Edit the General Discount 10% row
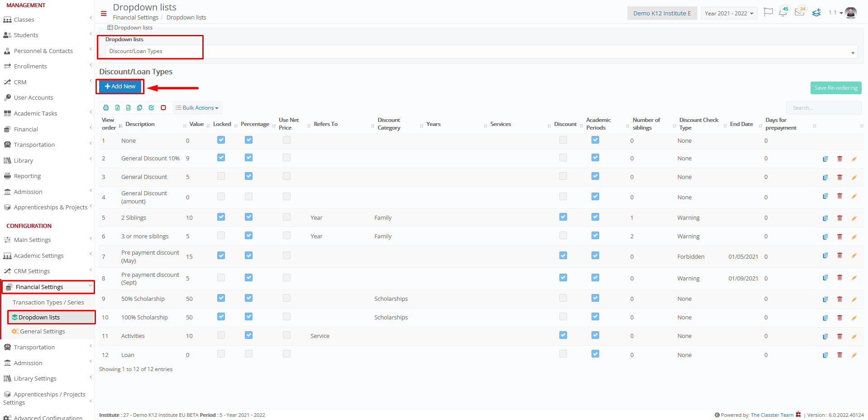868x420 pixels. [854, 159]
